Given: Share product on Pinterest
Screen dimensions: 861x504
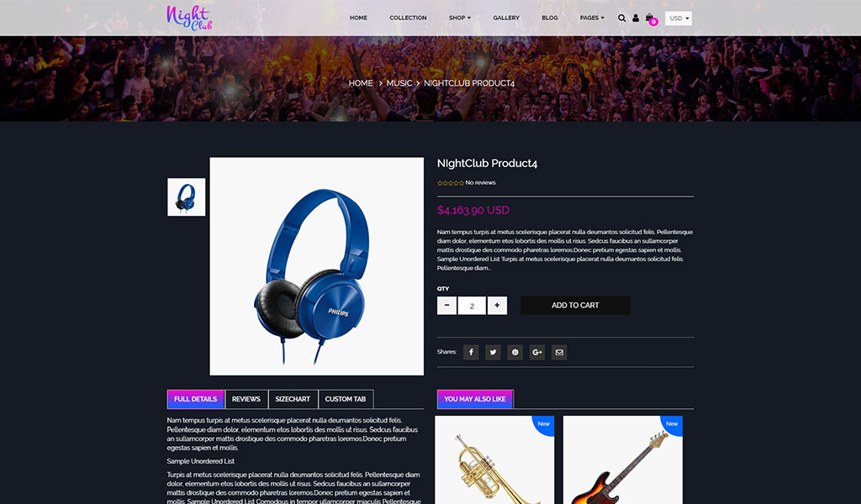Looking at the screenshot, I should click(x=515, y=352).
